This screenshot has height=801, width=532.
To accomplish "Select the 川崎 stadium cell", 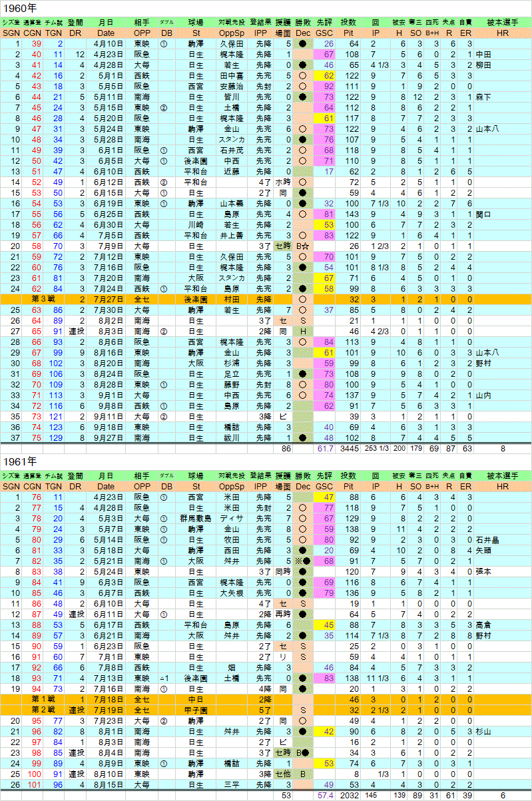I will pos(196,224).
